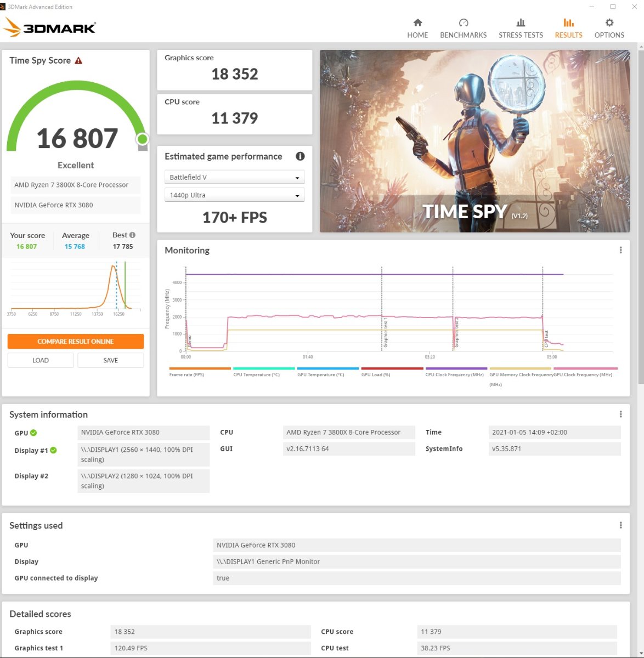The image size is (644, 658).
Task: Toggle GPU Temperature legend
Action: [328, 372]
